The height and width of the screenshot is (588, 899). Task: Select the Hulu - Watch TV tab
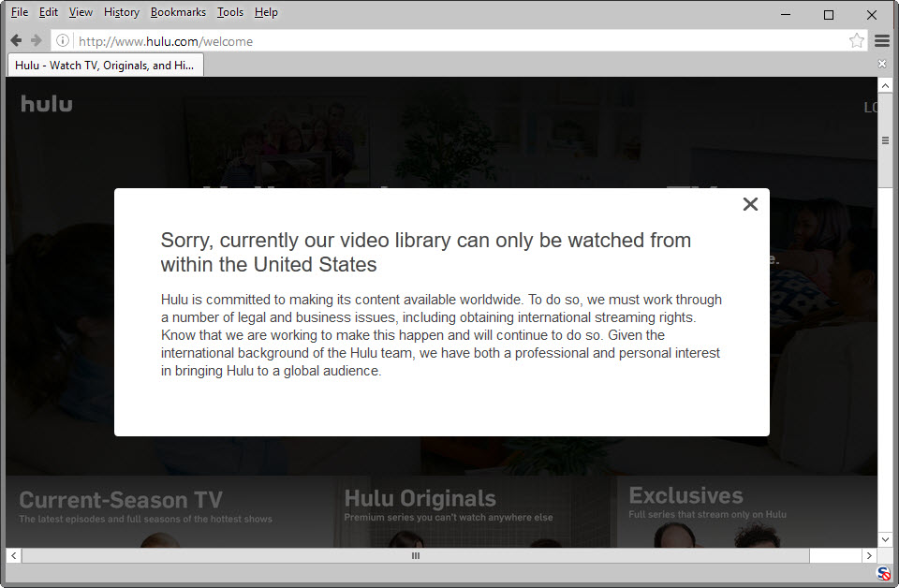(x=106, y=66)
